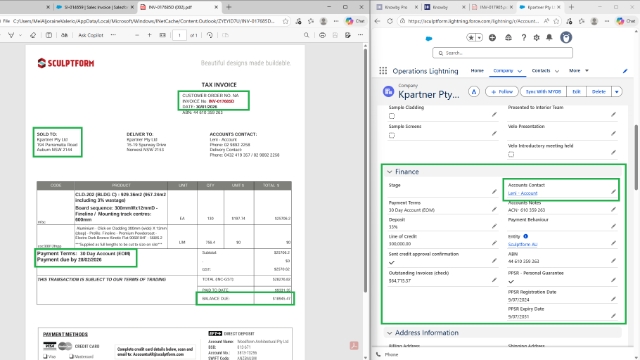The image size is (640, 360).
Task: Collapse the Finance section
Action: [x=389, y=172]
